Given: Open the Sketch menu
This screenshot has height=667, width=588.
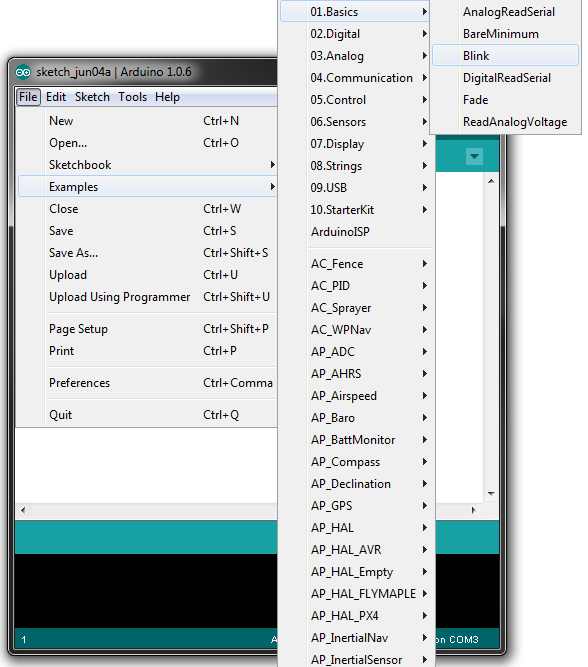Looking at the screenshot, I should point(92,97).
